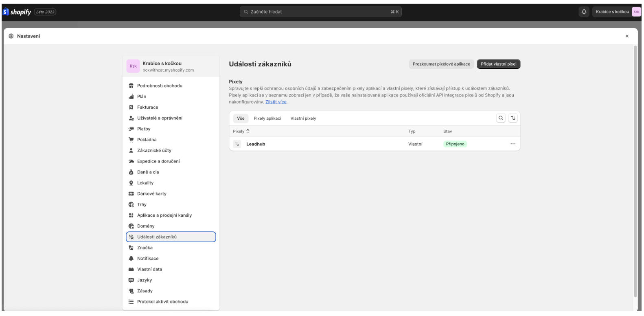Click the Uživatelé a oprávnění people icon
Screen dimensions: 644x316
[x=131, y=118]
